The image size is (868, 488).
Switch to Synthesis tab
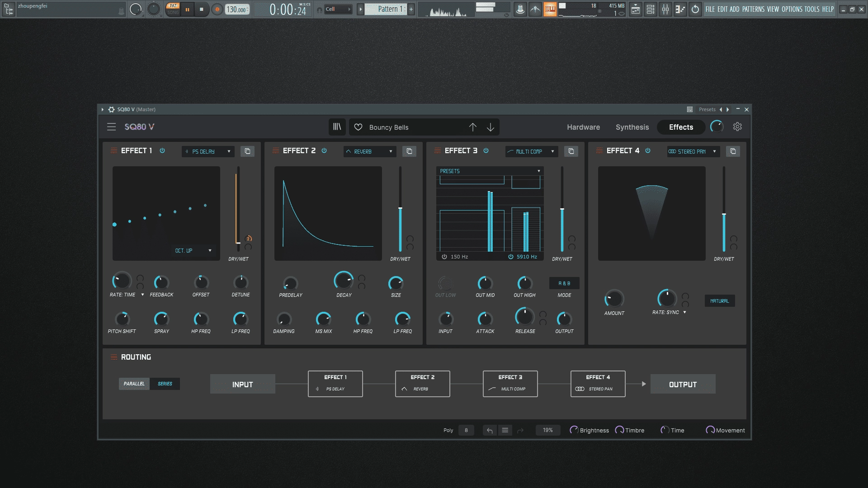(x=632, y=127)
